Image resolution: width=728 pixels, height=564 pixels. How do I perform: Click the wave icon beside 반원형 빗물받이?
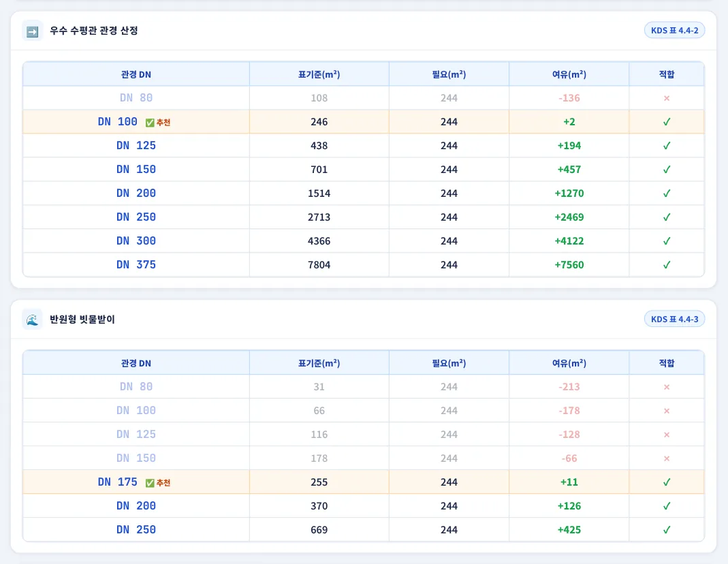point(33,319)
